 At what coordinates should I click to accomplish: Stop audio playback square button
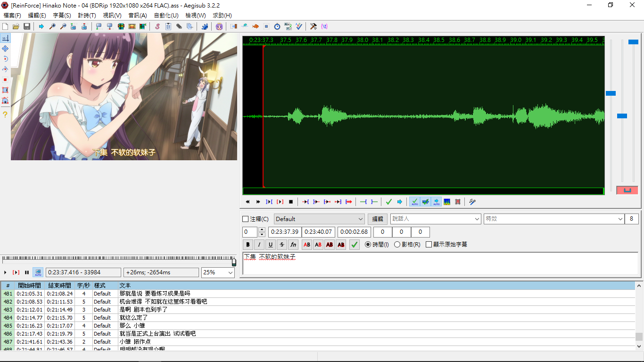[291, 202]
